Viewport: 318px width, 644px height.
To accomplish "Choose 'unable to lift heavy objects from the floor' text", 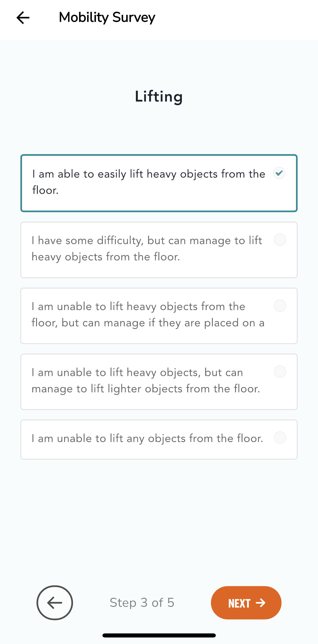I will (139, 307).
